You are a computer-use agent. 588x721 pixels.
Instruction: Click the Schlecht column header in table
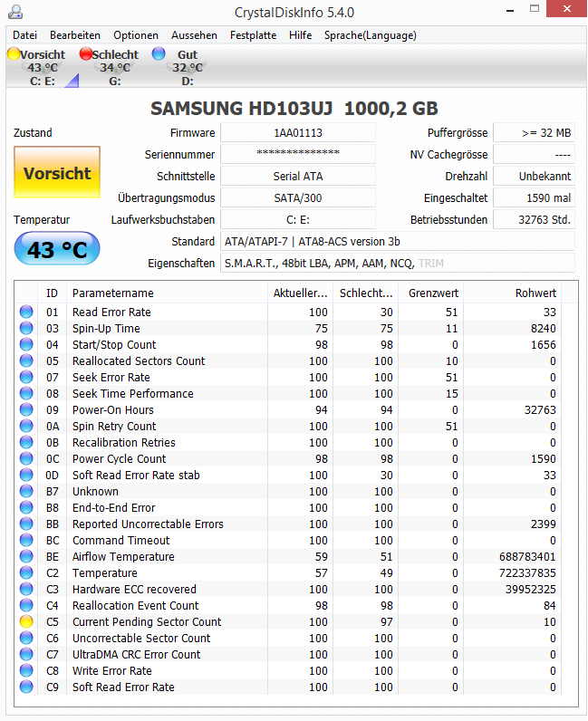pyautogui.click(x=366, y=293)
